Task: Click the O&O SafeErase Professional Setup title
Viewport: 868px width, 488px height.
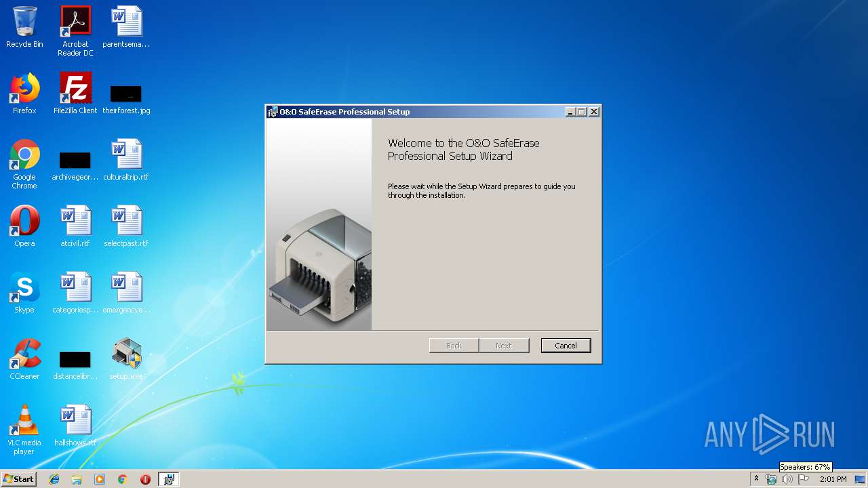Action: [x=344, y=112]
